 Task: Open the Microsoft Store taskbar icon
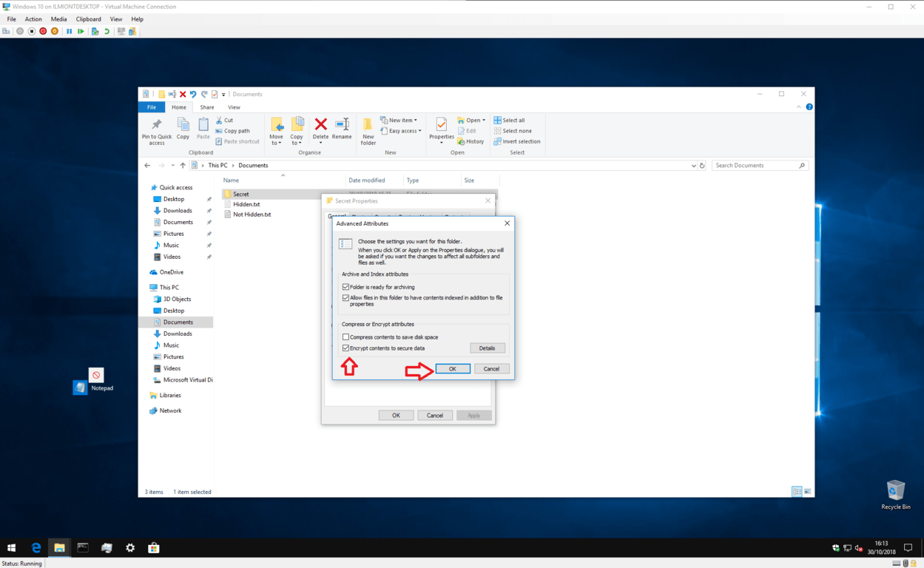coord(154,548)
